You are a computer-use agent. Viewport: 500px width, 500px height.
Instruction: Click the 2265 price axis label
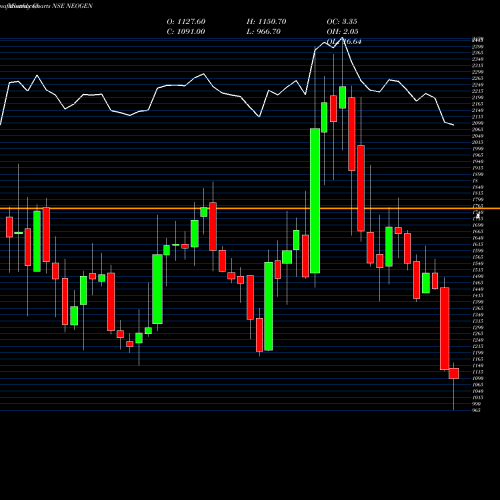point(478,78)
